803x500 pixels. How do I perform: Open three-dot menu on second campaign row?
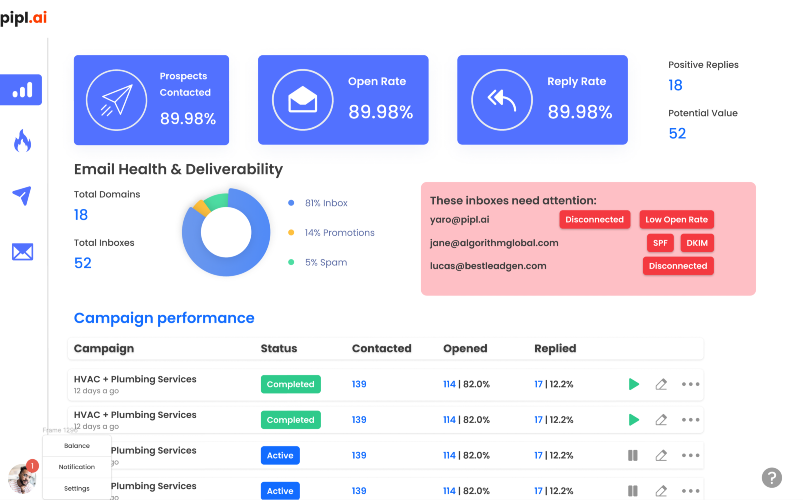[x=690, y=420]
